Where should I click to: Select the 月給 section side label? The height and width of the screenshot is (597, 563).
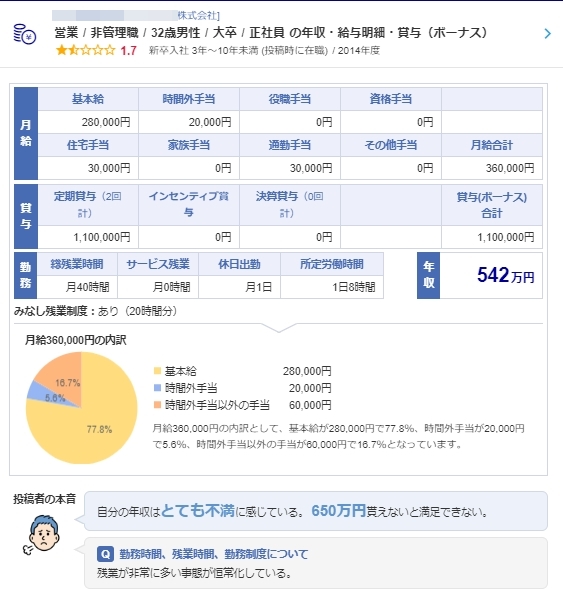coord(26,133)
